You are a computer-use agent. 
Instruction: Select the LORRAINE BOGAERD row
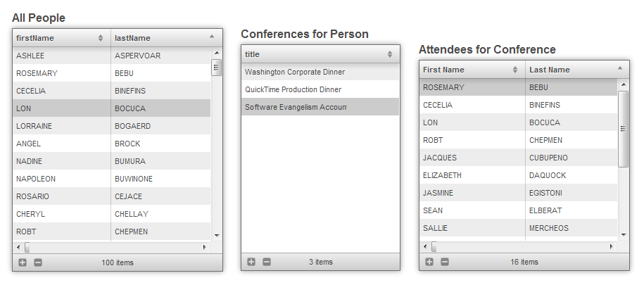pyautogui.click(x=111, y=126)
